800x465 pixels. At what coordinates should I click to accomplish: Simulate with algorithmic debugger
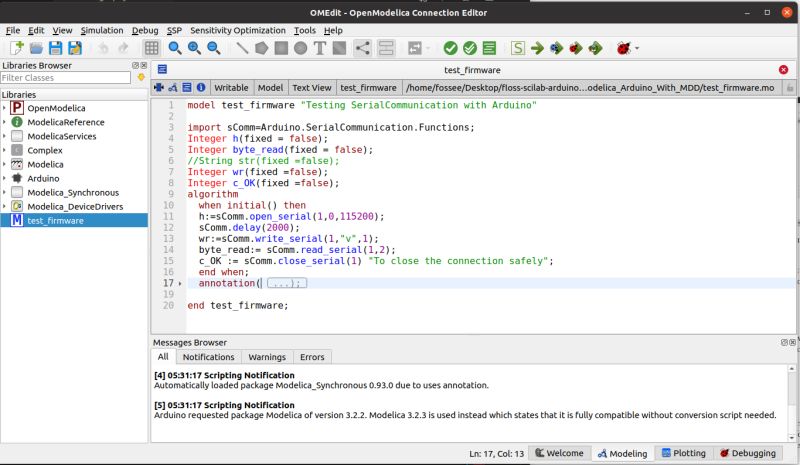(576, 48)
